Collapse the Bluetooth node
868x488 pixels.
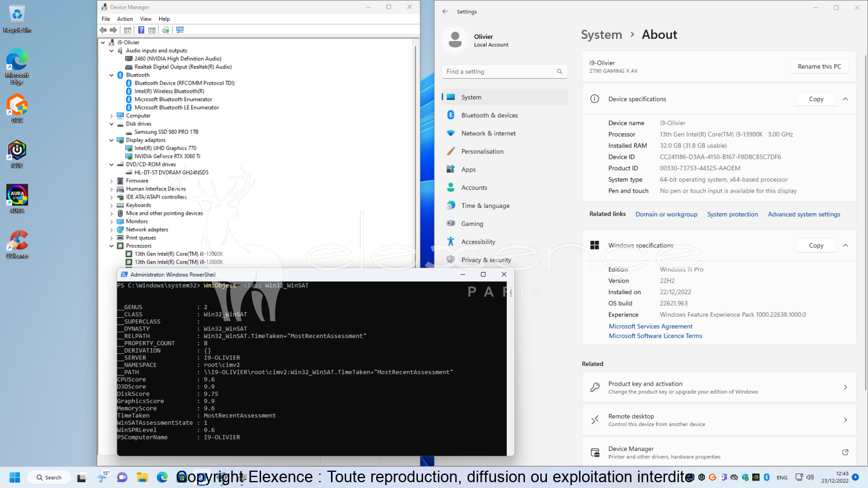(x=112, y=75)
